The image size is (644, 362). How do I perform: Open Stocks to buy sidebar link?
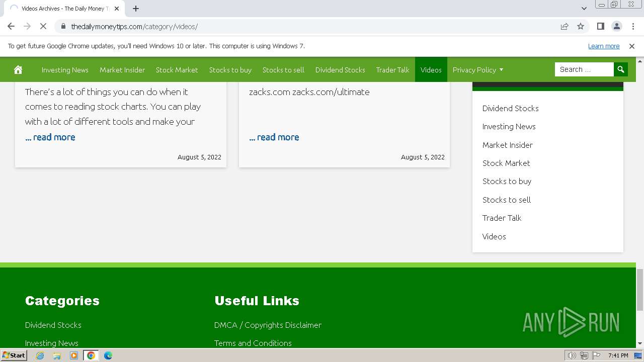[507, 182]
